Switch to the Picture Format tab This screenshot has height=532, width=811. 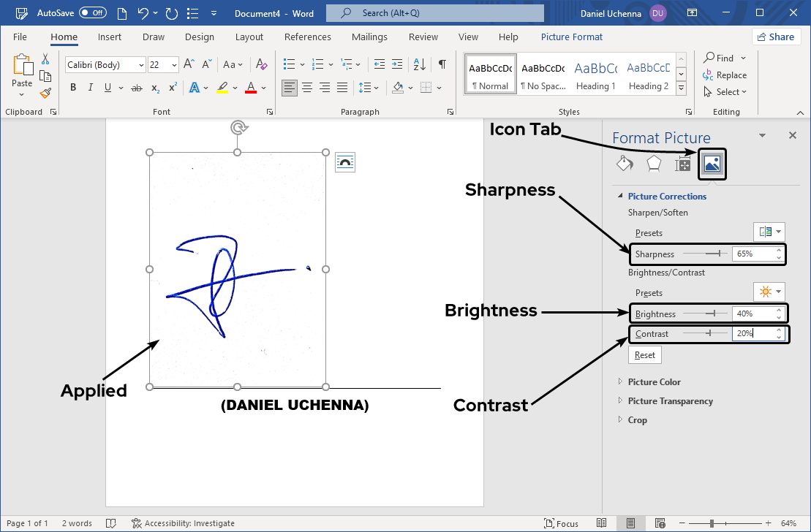point(571,37)
